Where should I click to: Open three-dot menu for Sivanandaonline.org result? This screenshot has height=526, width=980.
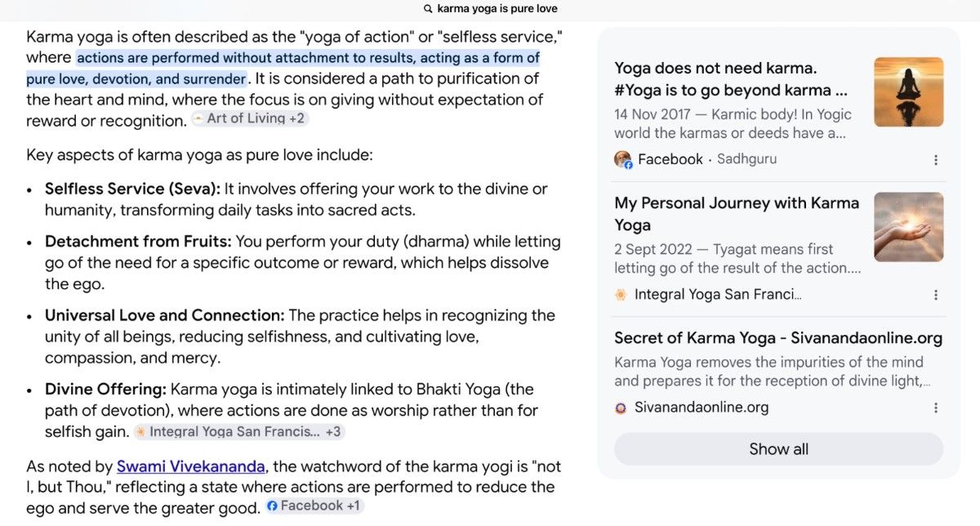(936, 408)
